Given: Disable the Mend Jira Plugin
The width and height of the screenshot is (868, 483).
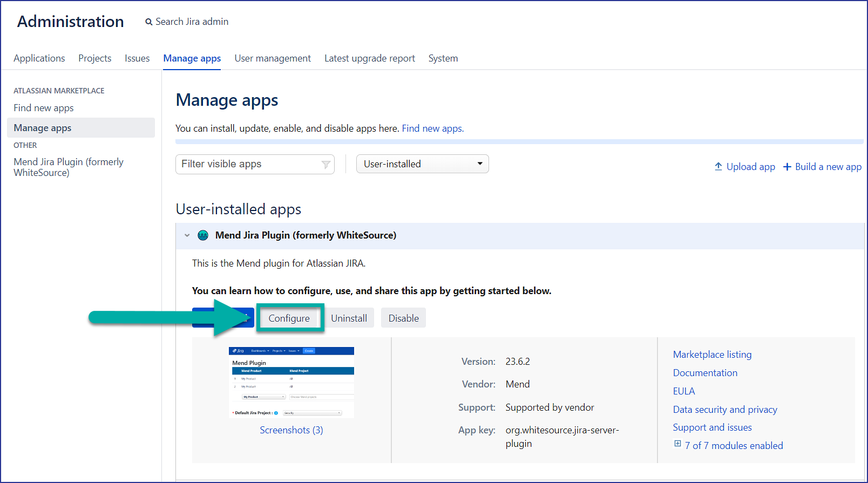Looking at the screenshot, I should [x=403, y=318].
